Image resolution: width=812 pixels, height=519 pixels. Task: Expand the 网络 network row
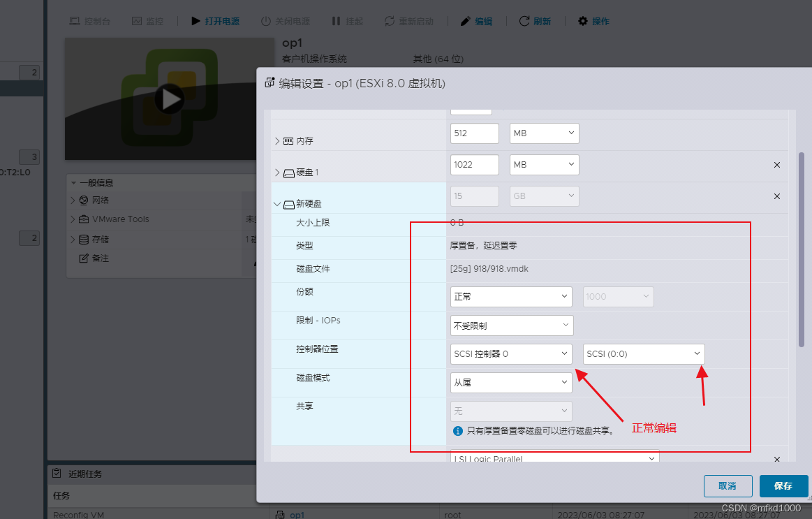pos(73,200)
